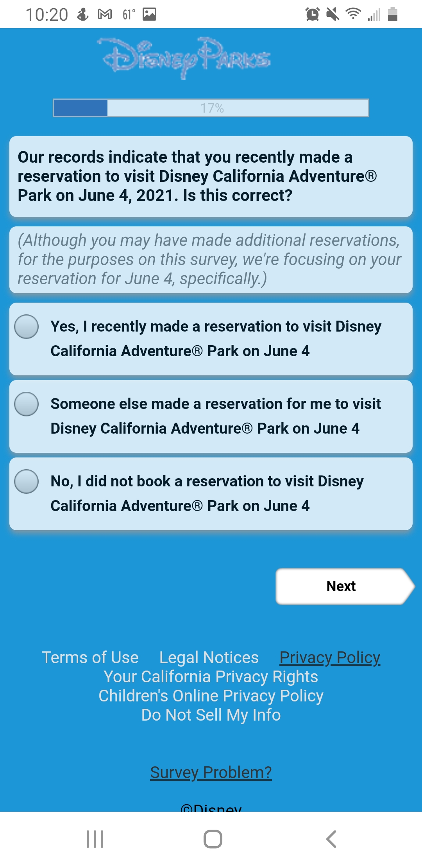Tap the 17% survey progress bar

pos(211,108)
